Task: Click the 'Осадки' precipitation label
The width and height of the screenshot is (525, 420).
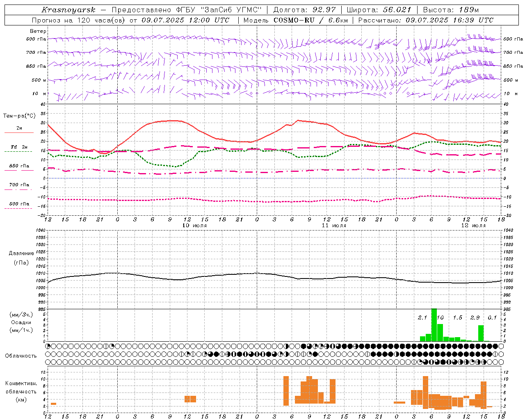Action: [21, 322]
